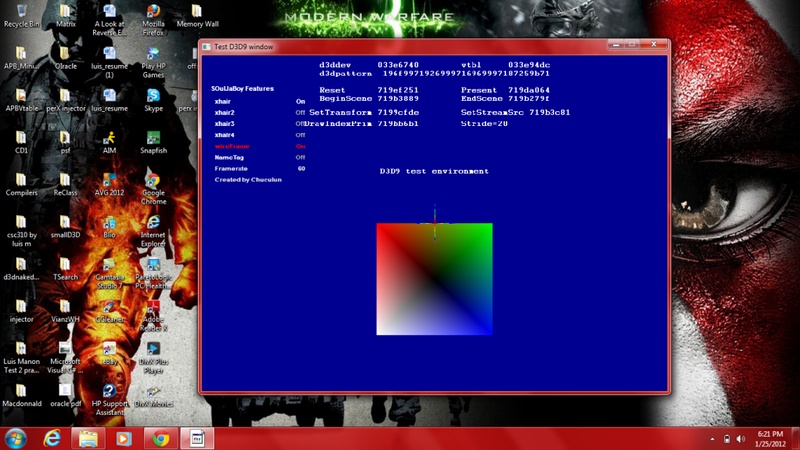Launch the Play HP Games shortcut
This screenshot has width=800, height=450.
coord(153,62)
